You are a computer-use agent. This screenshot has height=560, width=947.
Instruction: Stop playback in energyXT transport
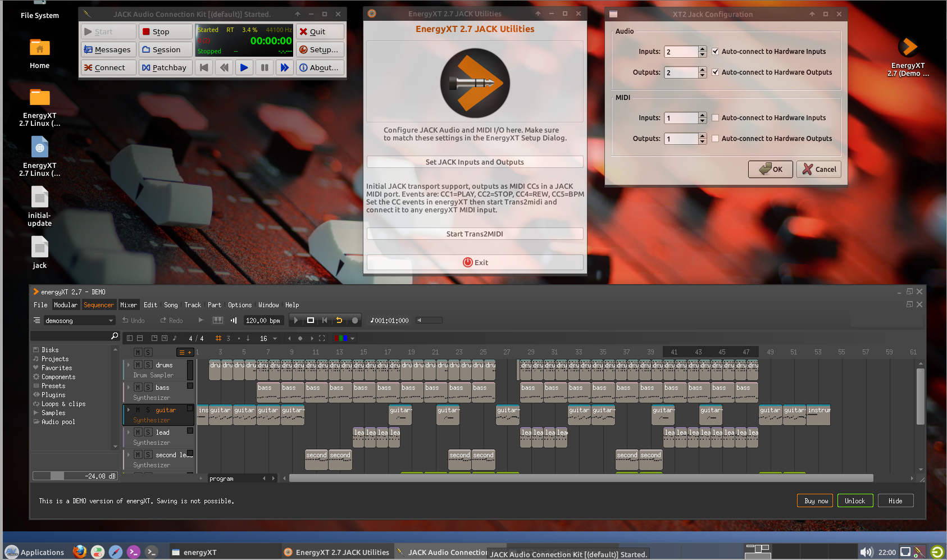point(311,320)
